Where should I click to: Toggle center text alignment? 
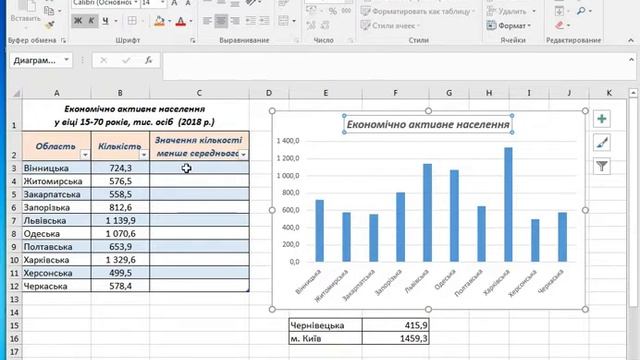(x=221, y=20)
